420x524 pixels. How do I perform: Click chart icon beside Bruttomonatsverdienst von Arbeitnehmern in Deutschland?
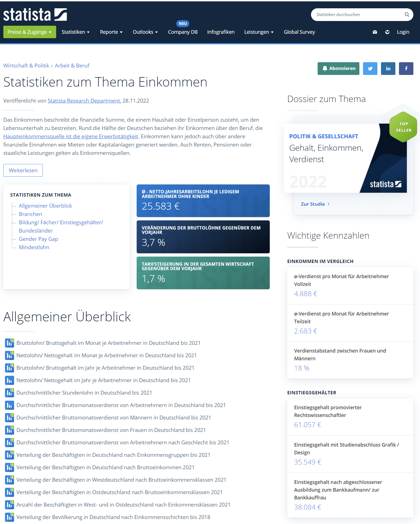click(9, 405)
